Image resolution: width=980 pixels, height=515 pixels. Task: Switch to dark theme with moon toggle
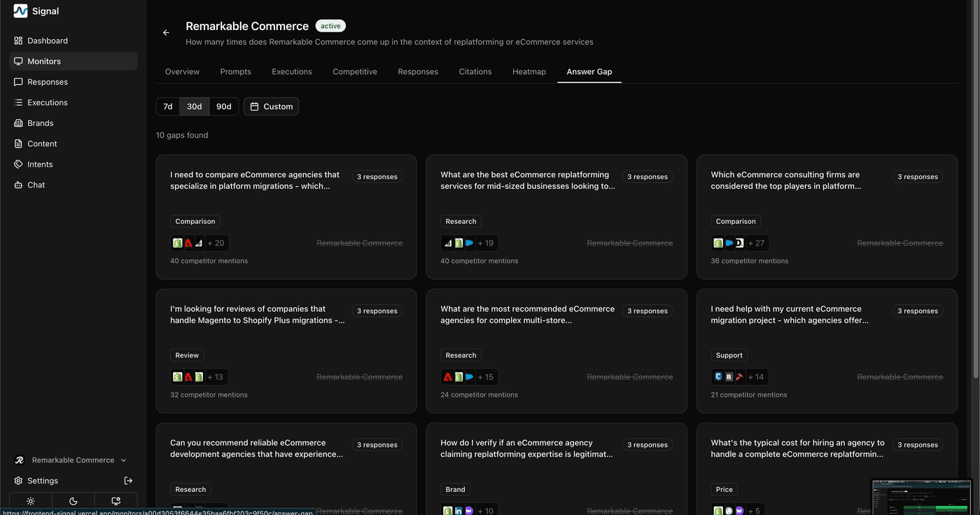73,501
